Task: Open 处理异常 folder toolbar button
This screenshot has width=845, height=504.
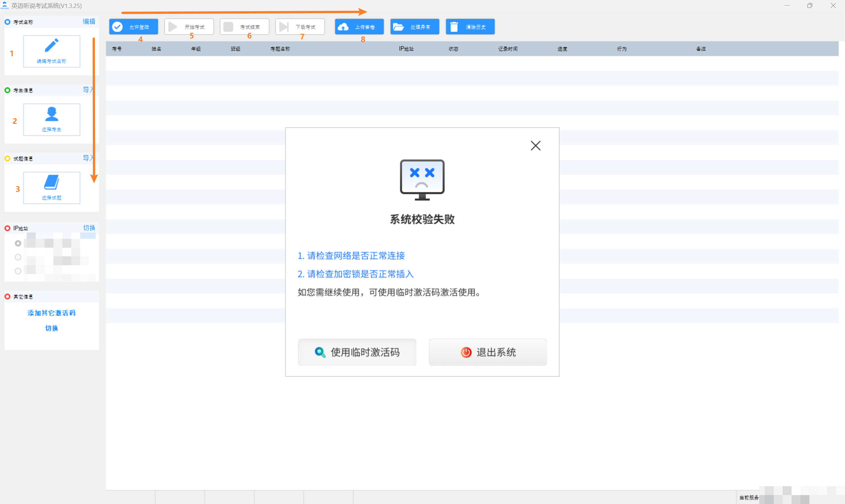Action: point(415,27)
